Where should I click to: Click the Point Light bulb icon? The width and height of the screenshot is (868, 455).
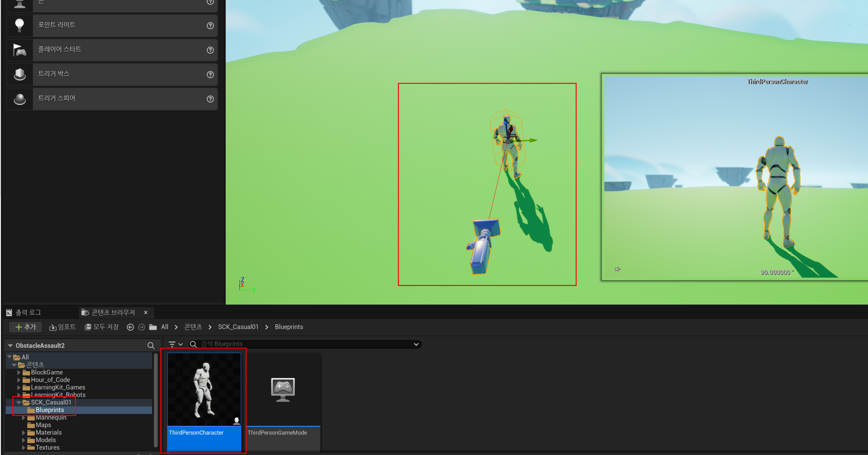(x=19, y=25)
